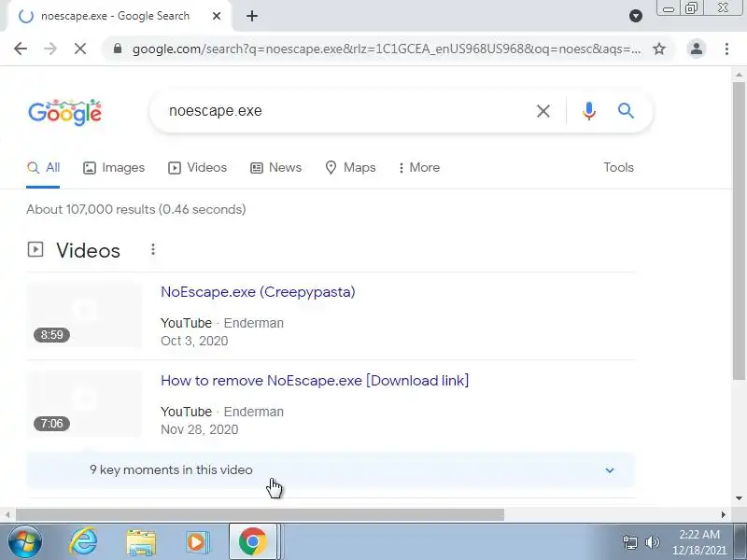Image resolution: width=747 pixels, height=560 pixels.
Task: Click the 7:06 video thumbnail
Action: click(x=84, y=404)
